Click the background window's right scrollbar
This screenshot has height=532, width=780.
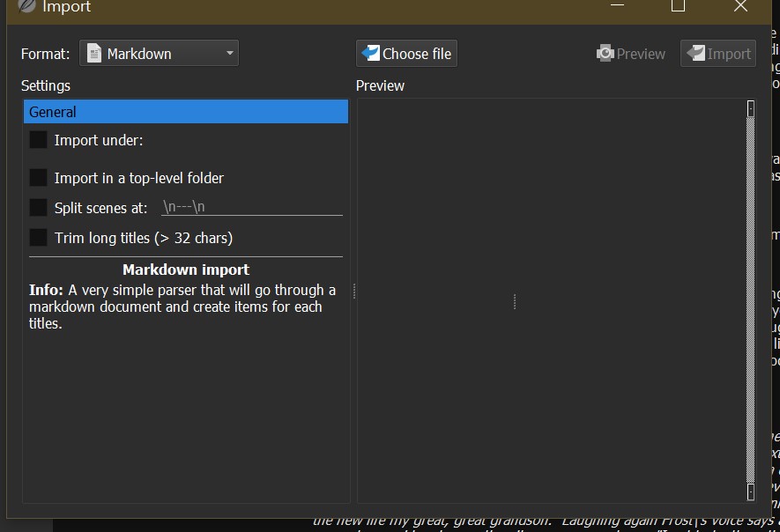tap(775, 264)
